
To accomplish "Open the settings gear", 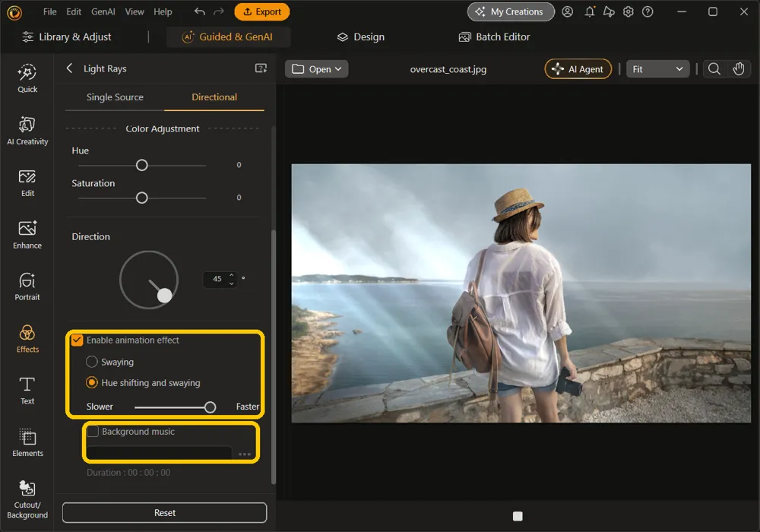I will tap(629, 11).
